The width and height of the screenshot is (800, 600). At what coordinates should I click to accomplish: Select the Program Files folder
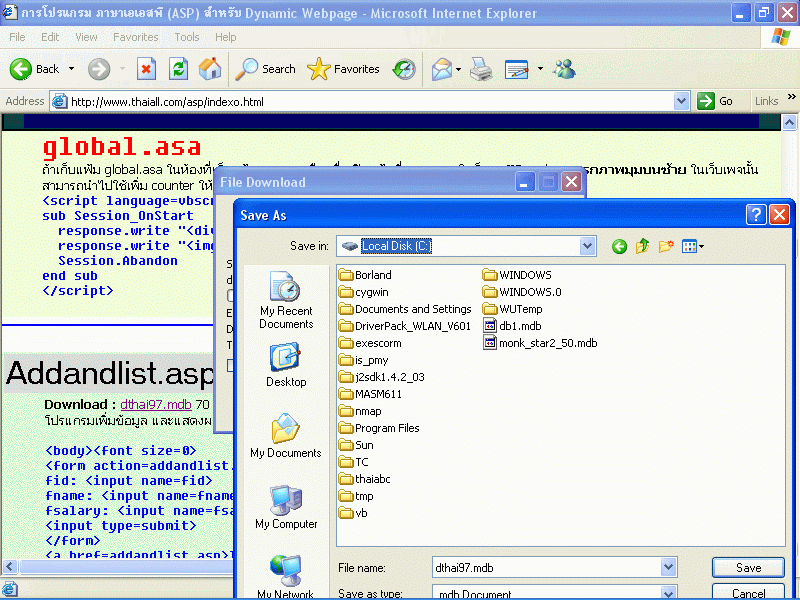click(386, 428)
